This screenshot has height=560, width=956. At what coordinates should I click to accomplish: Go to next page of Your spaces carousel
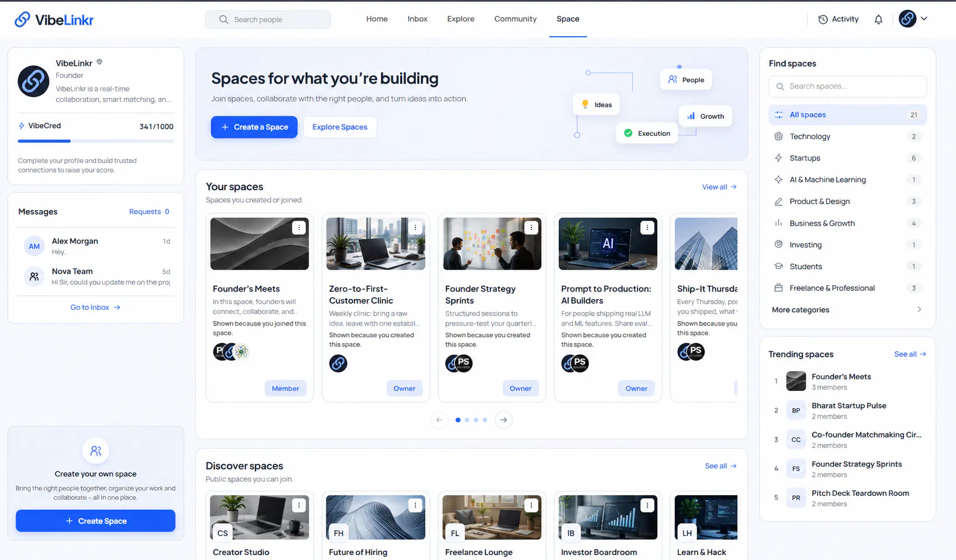tap(504, 420)
